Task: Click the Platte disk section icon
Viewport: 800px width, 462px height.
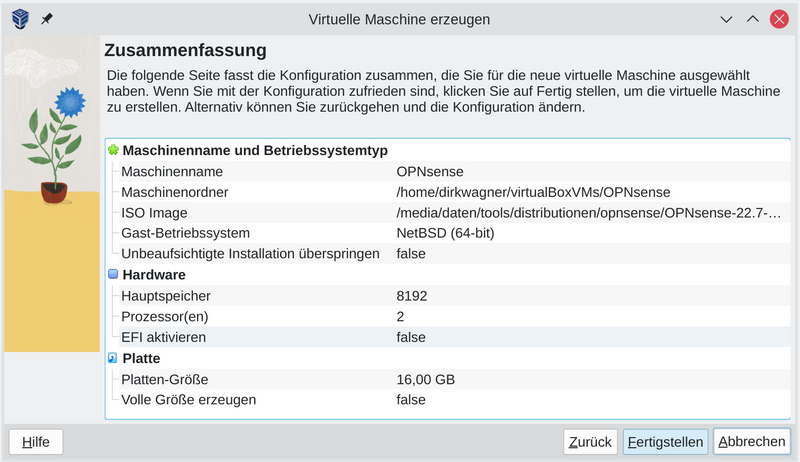Action: tap(113, 358)
